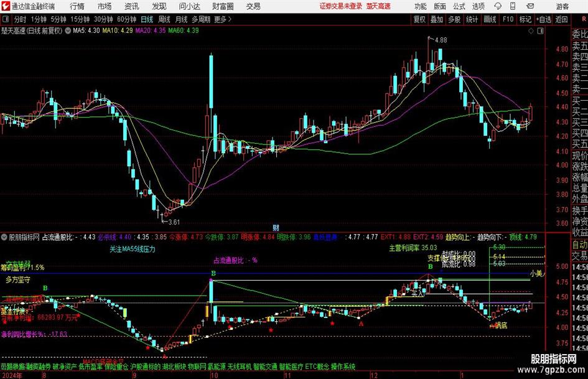This screenshot has height=379, width=588.
Task: Click the red R icon
Action: (584, 19)
